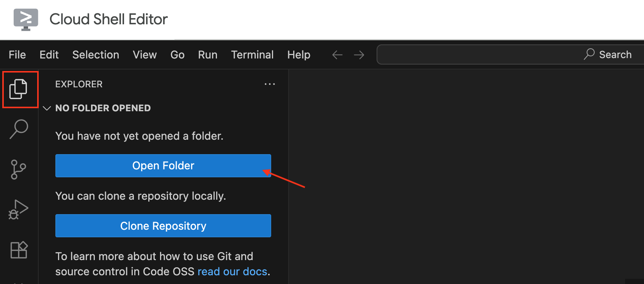Open the View menu
The image size is (644, 284).
(x=145, y=55)
